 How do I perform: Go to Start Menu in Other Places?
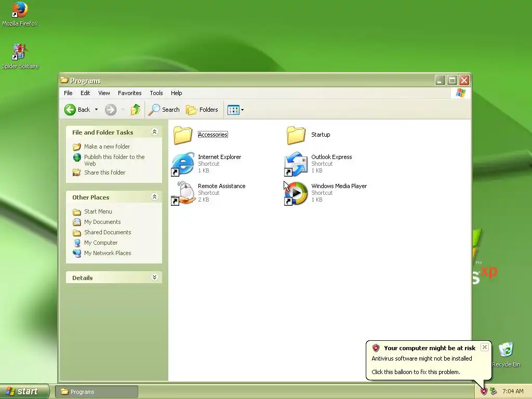[x=98, y=211]
